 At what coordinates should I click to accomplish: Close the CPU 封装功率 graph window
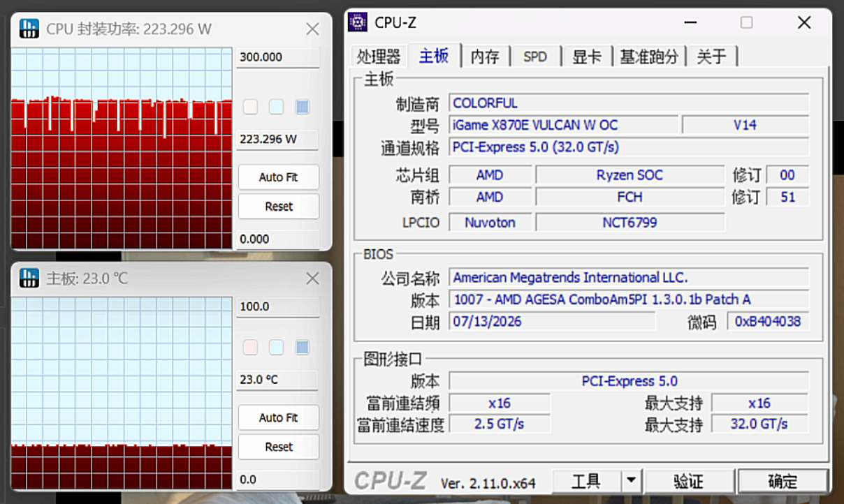click(312, 29)
